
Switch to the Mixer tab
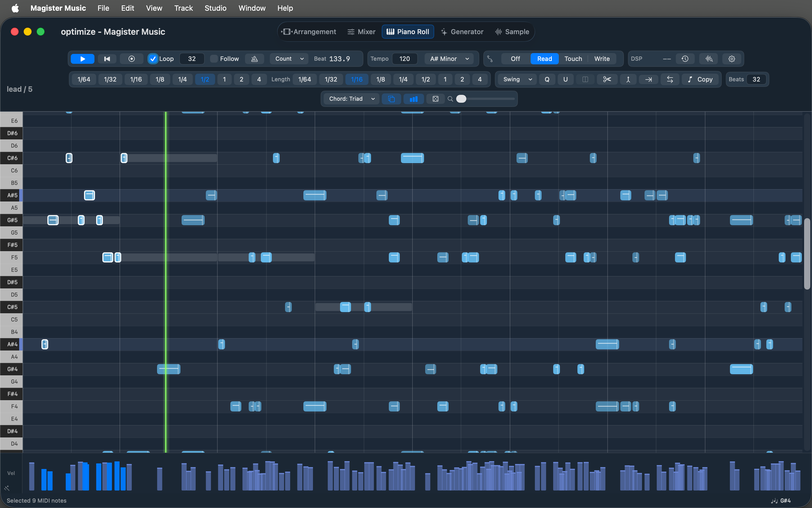click(361, 32)
